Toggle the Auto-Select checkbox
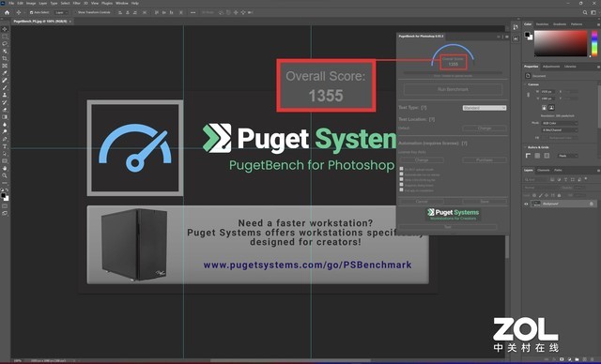The height and width of the screenshot is (364, 601). point(31,12)
